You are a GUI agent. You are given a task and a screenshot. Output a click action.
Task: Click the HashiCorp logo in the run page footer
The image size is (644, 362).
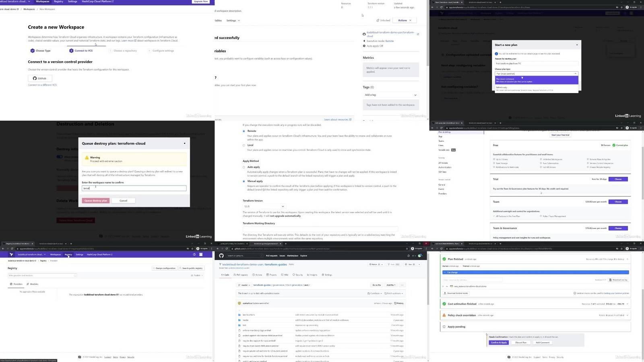[x=509, y=357]
